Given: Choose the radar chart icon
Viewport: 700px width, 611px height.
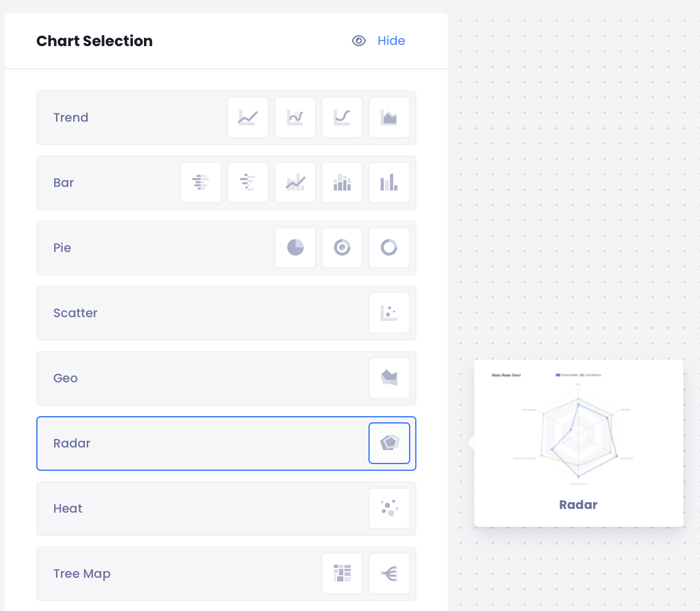Looking at the screenshot, I should coord(389,443).
